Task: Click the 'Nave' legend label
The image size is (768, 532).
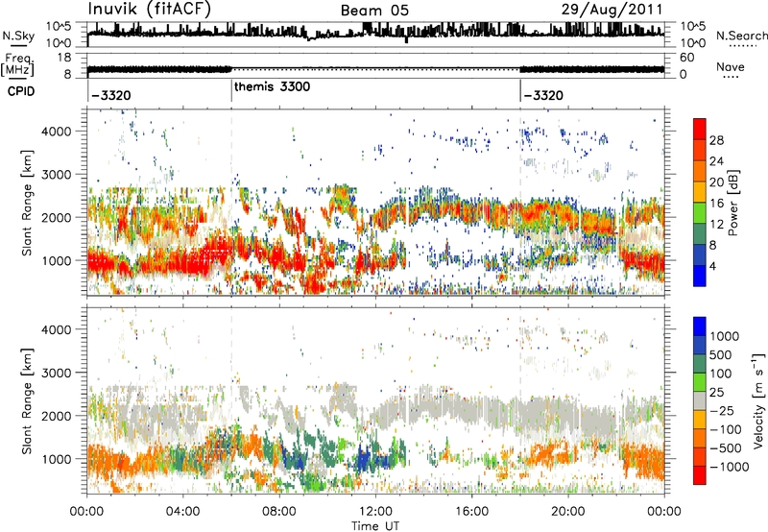Action: click(x=731, y=66)
